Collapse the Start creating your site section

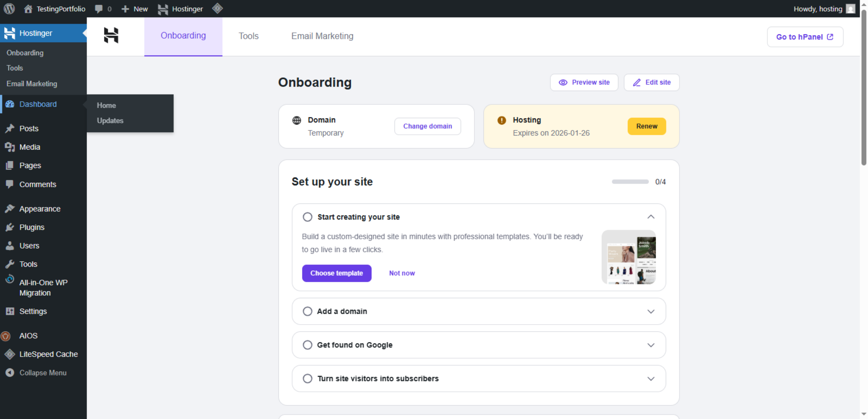651,217
